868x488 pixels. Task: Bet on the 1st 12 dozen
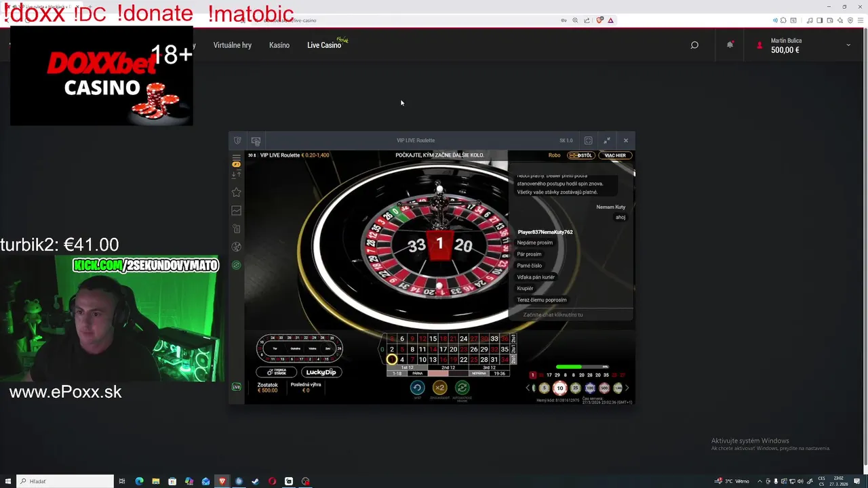pos(408,367)
